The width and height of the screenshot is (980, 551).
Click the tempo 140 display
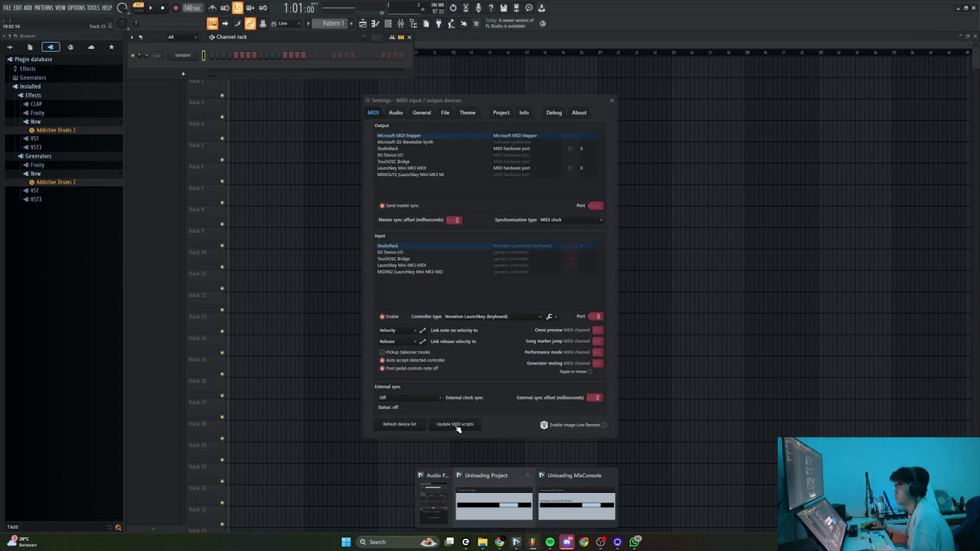191,8
